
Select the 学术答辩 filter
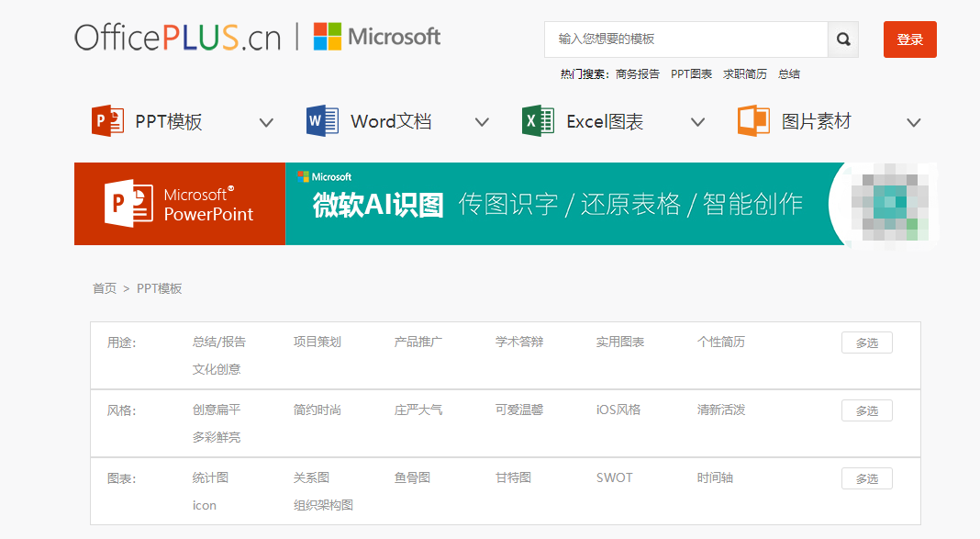click(519, 342)
